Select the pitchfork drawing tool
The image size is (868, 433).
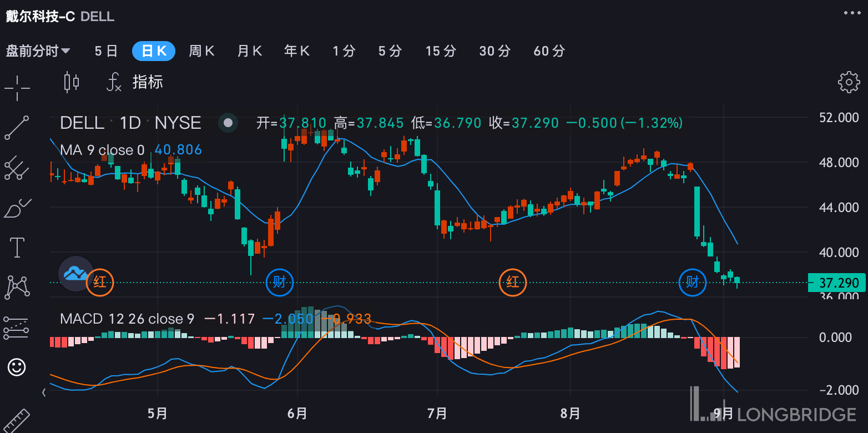pyautogui.click(x=17, y=168)
